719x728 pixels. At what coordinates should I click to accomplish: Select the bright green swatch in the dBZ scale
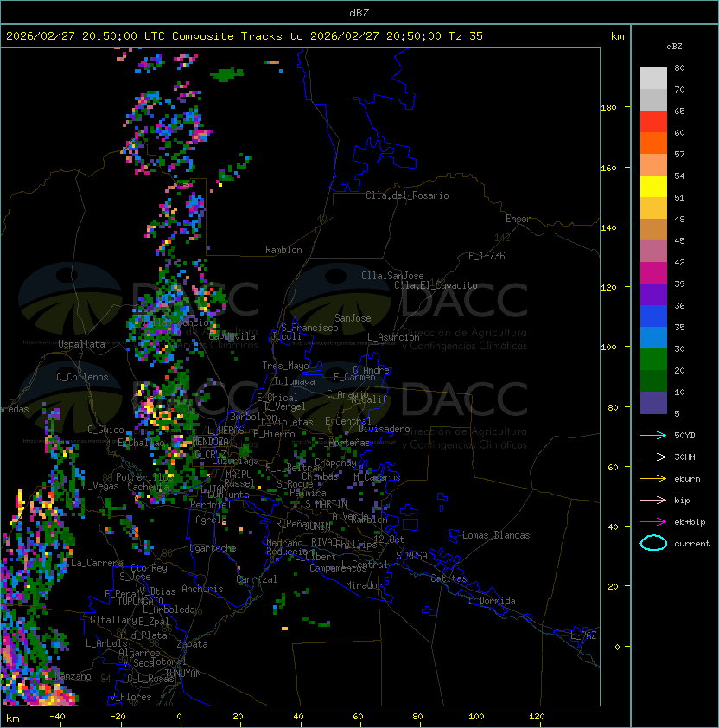click(x=653, y=360)
